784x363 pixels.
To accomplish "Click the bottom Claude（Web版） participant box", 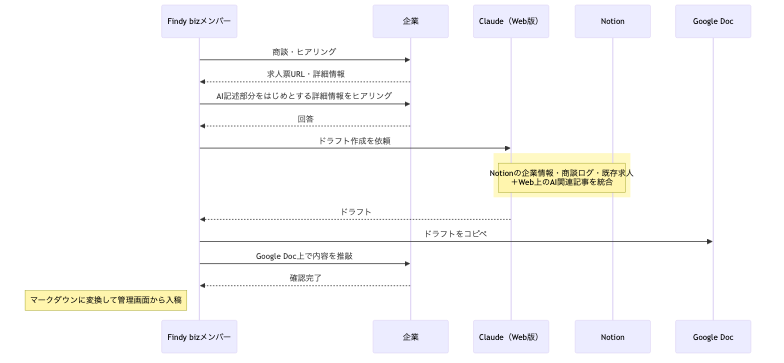I will pyautogui.click(x=511, y=337).
